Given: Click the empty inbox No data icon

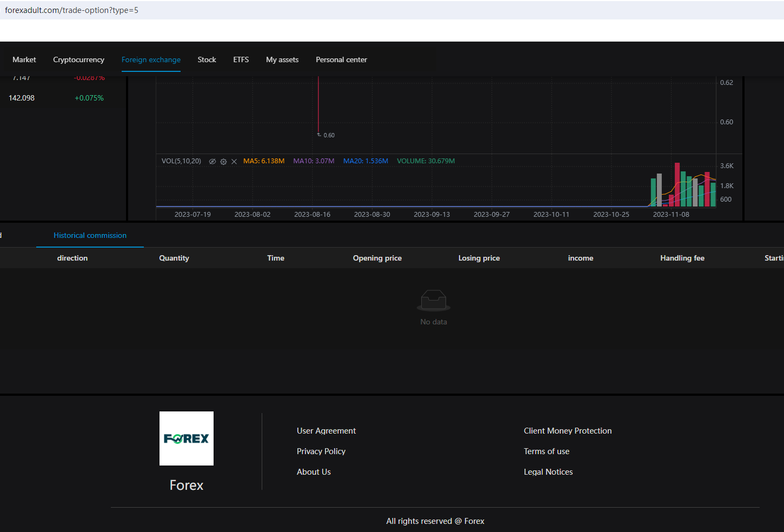Looking at the screenshot, I should (434, 300).
